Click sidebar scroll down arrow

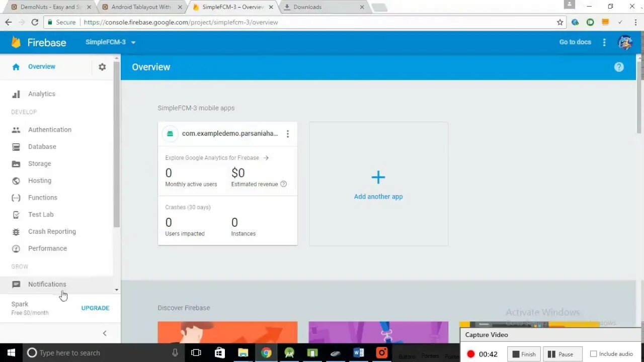tap(117, 290)
